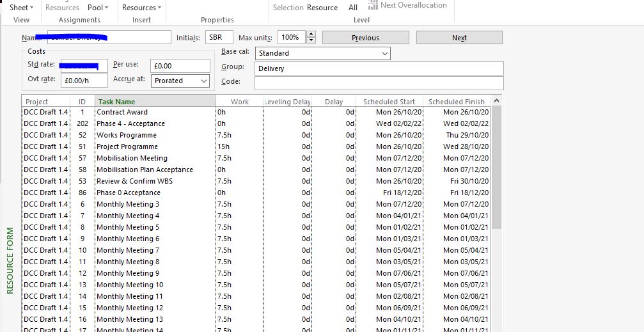The image size is (644, 332).
Task: Open the Sheet dropdown in the ribbon
Action: (x=21, y=8)
